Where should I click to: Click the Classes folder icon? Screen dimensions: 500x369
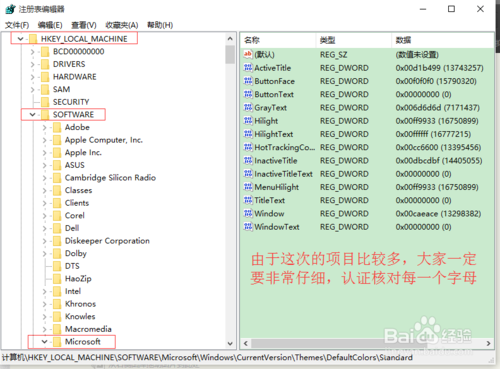coord(57,190)
